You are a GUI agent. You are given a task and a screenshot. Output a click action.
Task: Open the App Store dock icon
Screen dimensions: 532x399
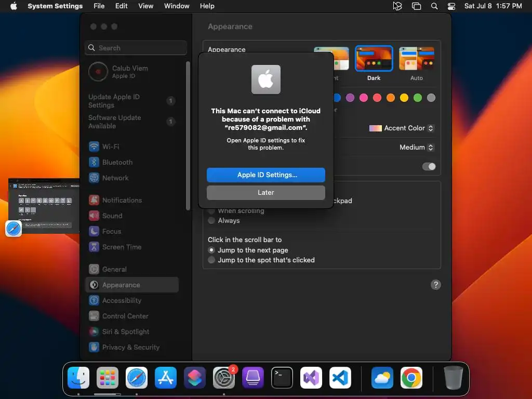pyautogui.click(x=166, y=377)
